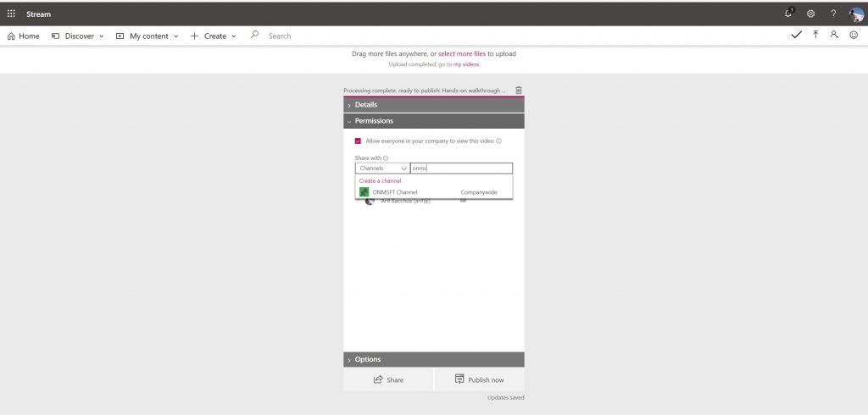Expand the Details section

pos(434,104)
